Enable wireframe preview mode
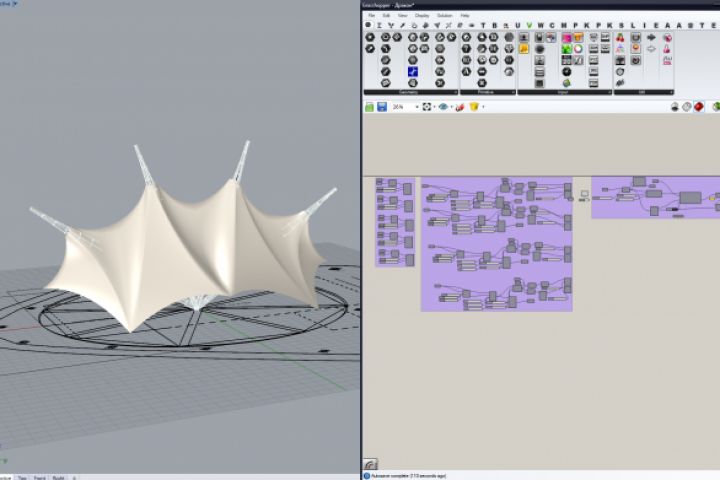This screenshot has height=480, width=720. (x=686, y=107)
